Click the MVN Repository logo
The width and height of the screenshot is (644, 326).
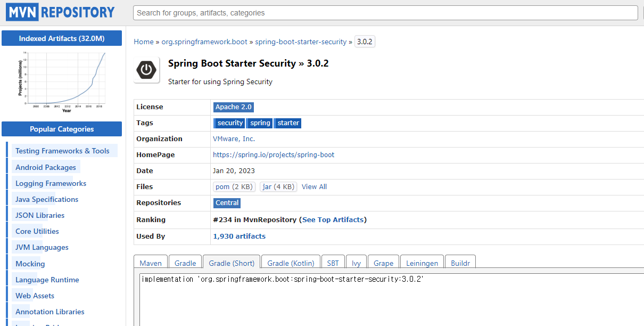(x=60, y=12)
